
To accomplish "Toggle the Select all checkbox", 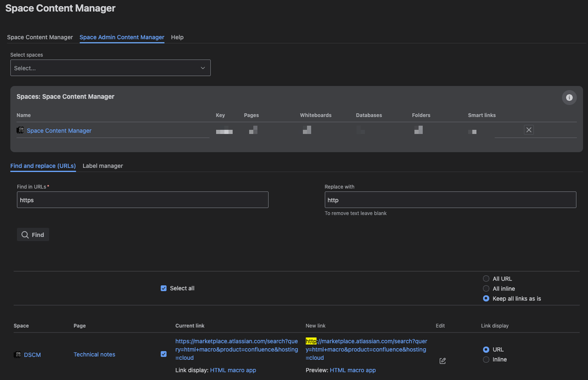I will pyautogui.click(x=164, y=288).
